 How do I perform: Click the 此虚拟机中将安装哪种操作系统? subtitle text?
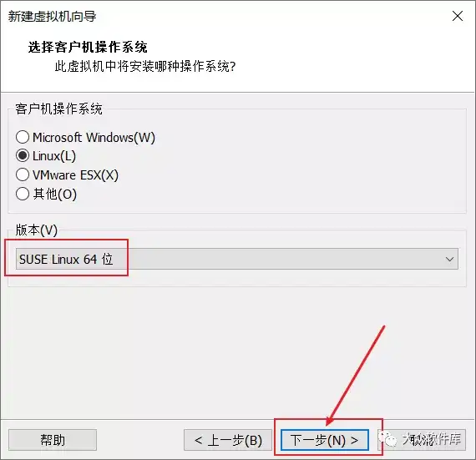tap(145, 67)
